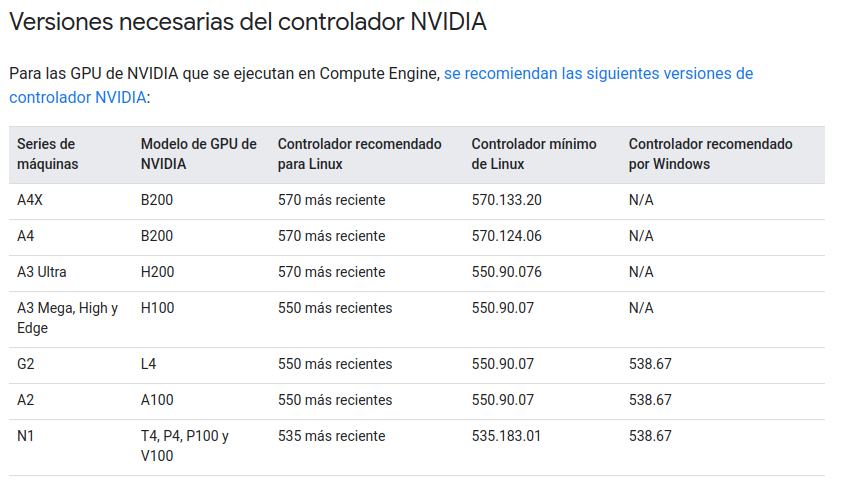Click the 570.124.06 driver version cell

tap(507, 236)
